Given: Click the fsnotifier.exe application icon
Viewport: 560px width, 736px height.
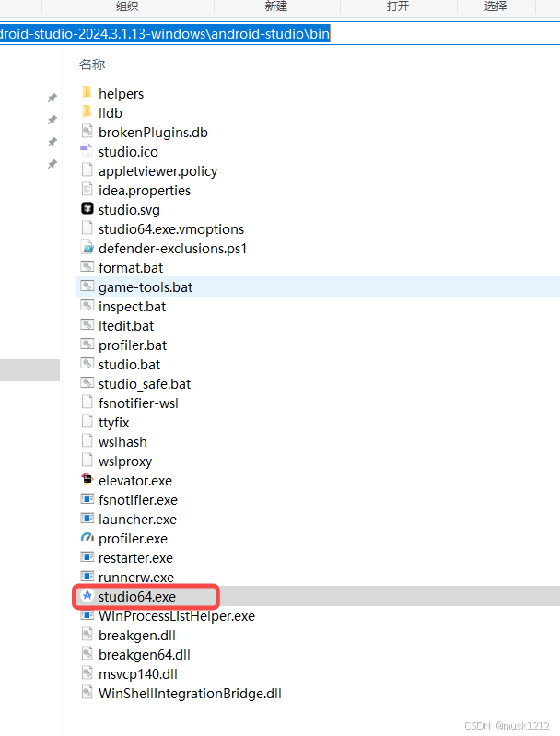Looking at the screenshot, I should (87, 498).
